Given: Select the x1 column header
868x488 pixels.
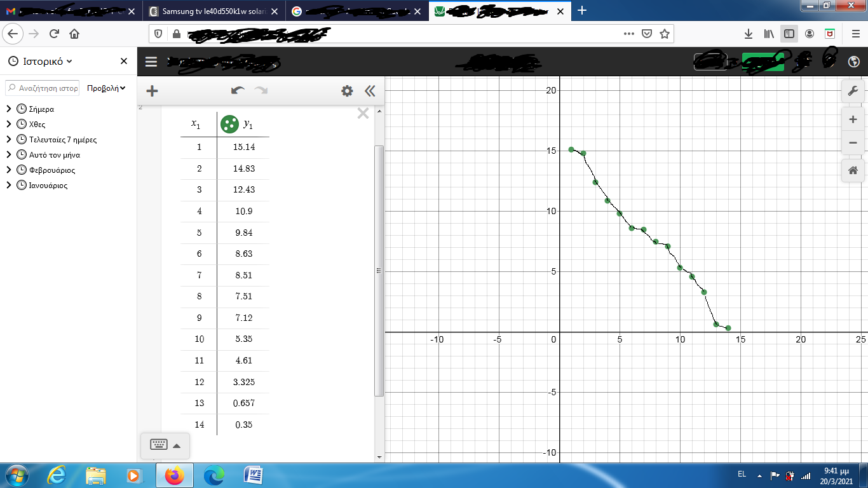Looking at the screenshot, I should [196, 124].
